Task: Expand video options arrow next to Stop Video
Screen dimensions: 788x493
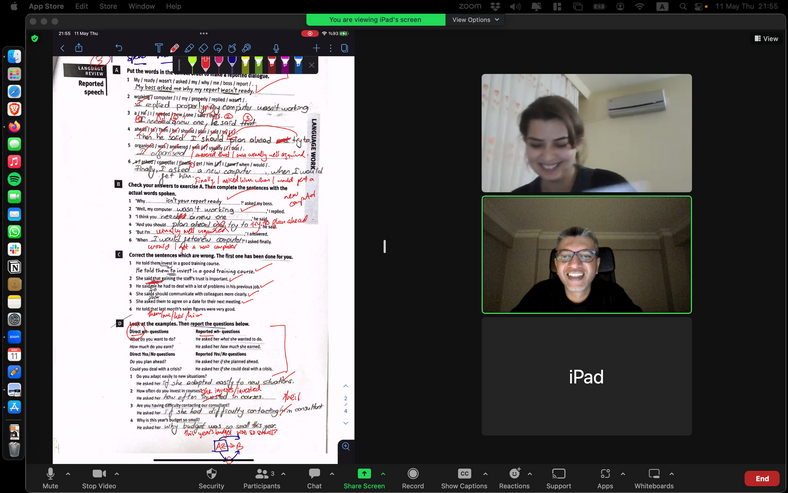Action: [117, 473]
